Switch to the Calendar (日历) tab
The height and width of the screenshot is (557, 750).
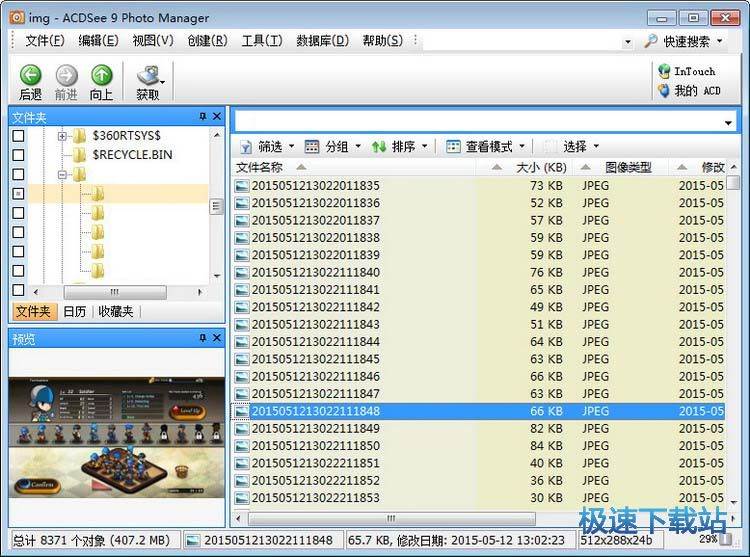pos(74,312)
